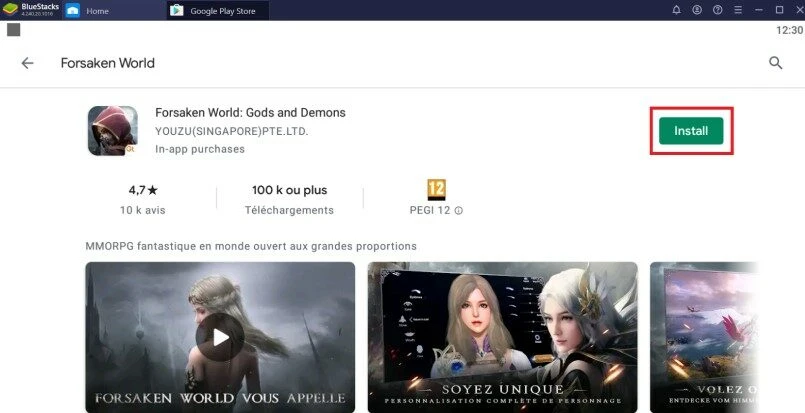This screenshot has width=805, height=413.
Task: Click the PEGI 12 info icon
Action: coord(458,211)
